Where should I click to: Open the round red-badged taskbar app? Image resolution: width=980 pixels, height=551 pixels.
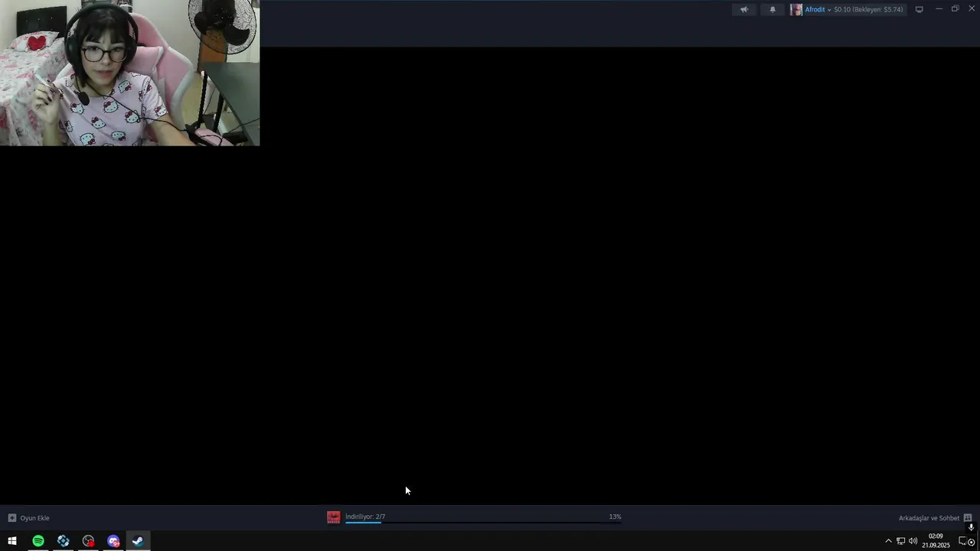click(x=89, y=541)
